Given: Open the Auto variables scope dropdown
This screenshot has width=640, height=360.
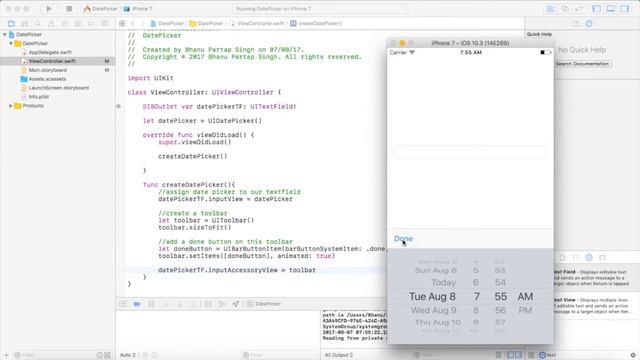Looking at the screenshot, I should click(x=128, y=355).
